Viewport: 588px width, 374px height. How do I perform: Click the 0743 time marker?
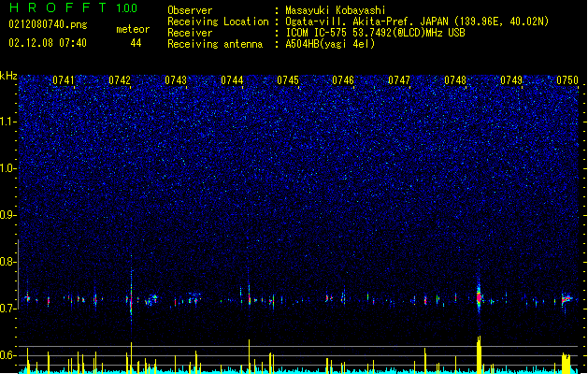click(x=176, y=80)
